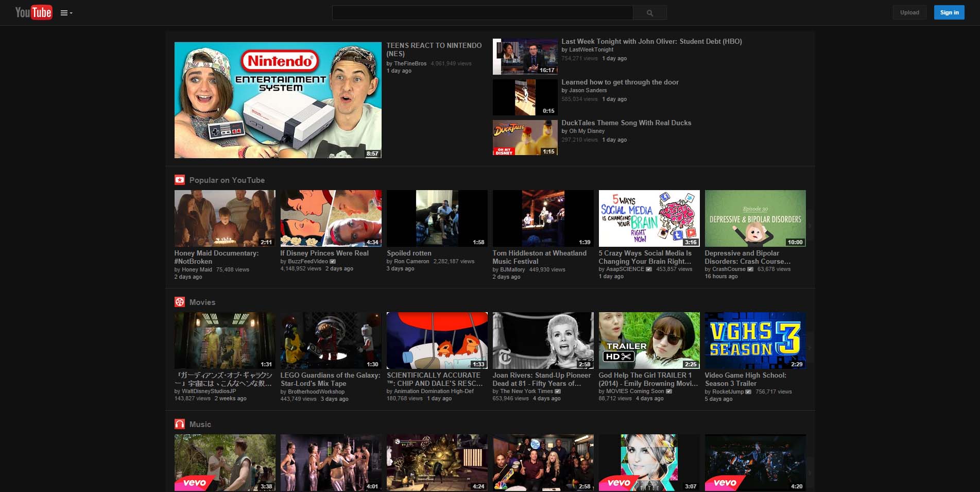980x492 pixels.
Task: Show next videos in Popular on YouTube row
Action: click(810, 226)
